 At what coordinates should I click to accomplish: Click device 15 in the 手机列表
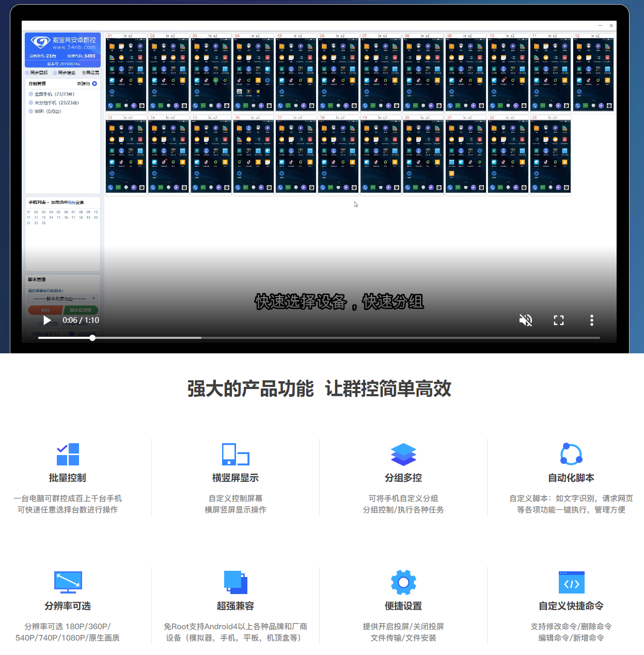[58, 217]
